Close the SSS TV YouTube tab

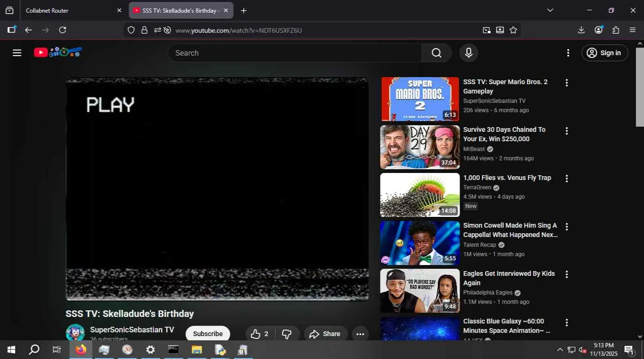tap(226, 10)
